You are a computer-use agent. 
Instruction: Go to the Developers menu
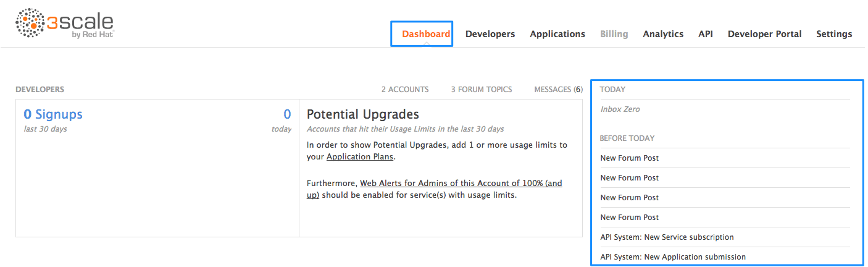(490, 34)
